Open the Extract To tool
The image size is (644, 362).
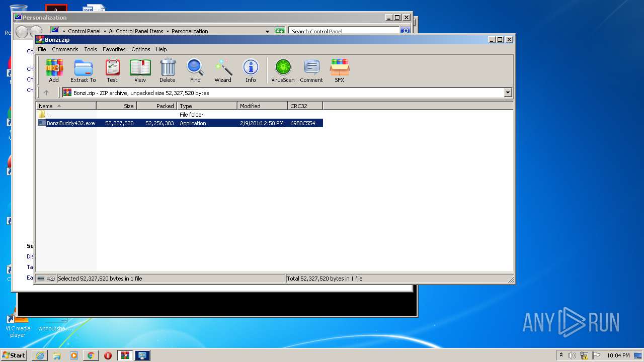(x=83, y=70)
